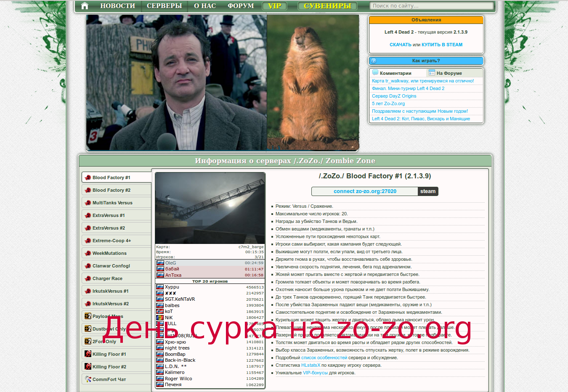Open the ФОРУМ menu item
The width and height of the screenshot is (568, 392).
click(241, 6)
